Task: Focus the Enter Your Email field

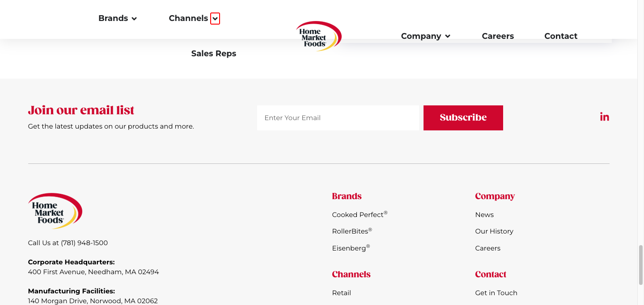Action: 338,118
